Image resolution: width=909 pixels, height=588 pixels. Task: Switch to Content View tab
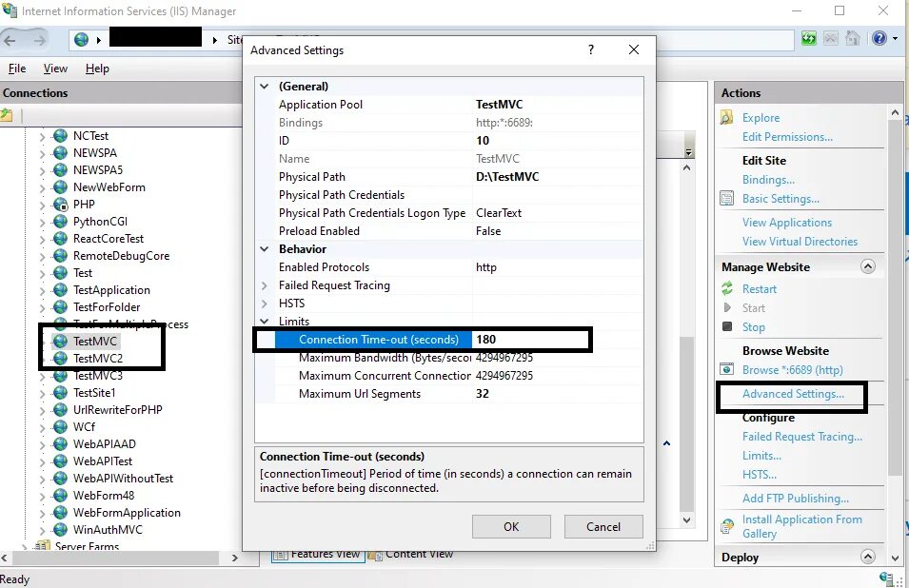[411, 555]
